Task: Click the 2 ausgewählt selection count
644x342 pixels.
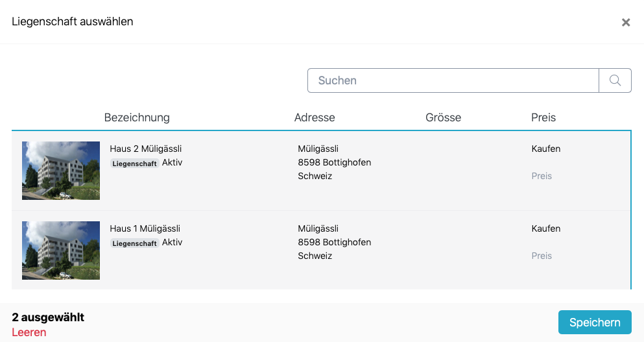Action: 48,317
